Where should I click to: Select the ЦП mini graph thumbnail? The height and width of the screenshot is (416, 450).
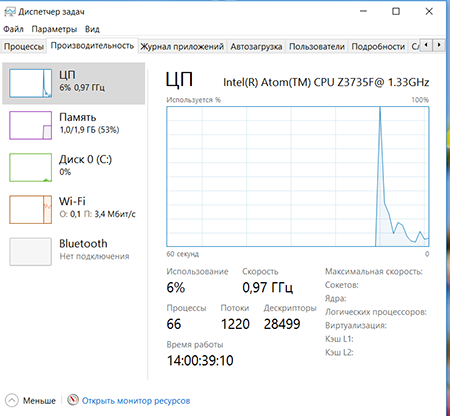pos(30,83)
